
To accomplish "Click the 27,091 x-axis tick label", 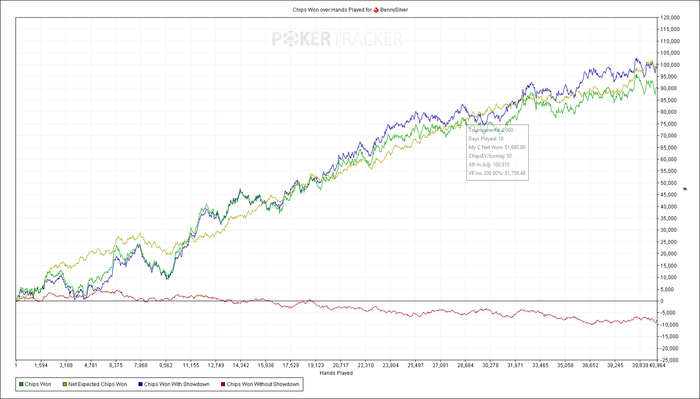I will (x=441, y=366).
